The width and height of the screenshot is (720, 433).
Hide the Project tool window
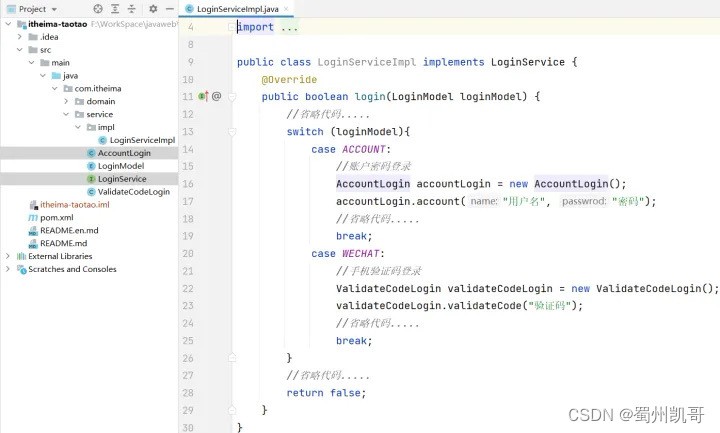pyautogui.click(x=168, y=9)
